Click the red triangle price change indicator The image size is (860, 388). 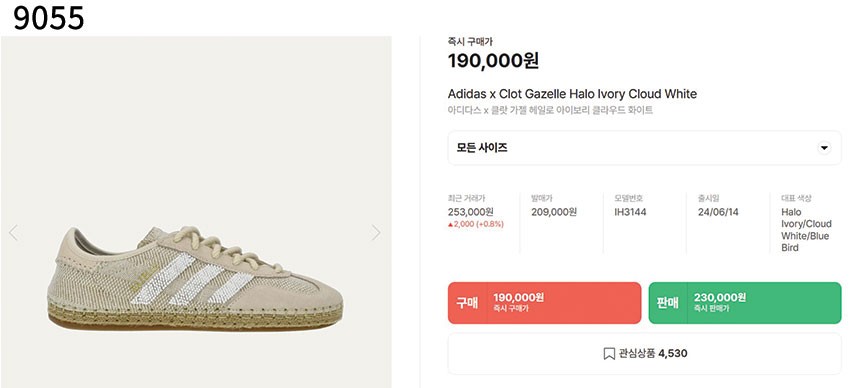coord(450,224)
